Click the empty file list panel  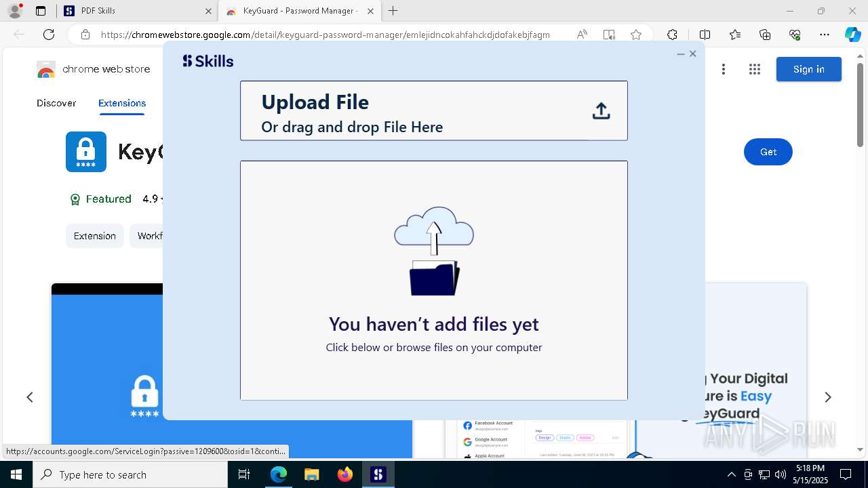click(434, 280)
